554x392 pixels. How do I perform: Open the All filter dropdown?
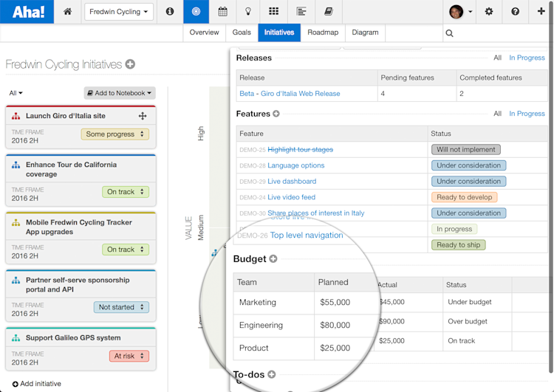pos(16,93)
